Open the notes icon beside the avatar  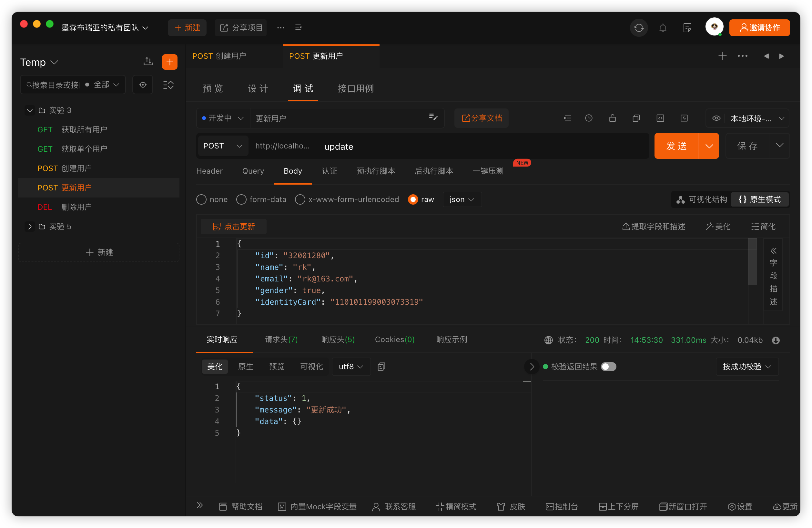(687, 28)
